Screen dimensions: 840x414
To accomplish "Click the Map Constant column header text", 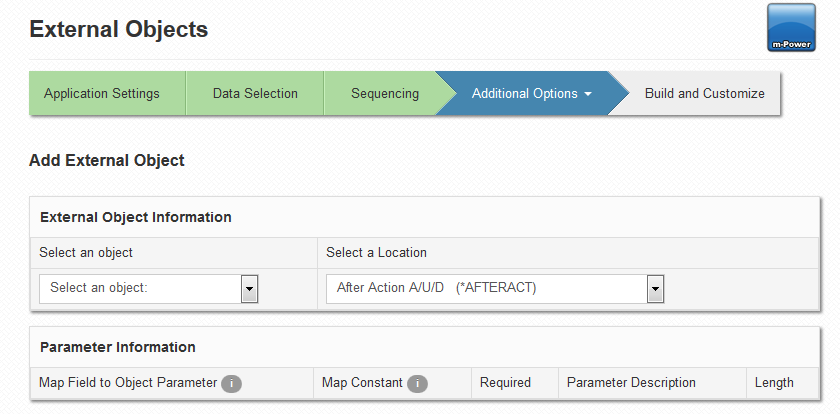I will [x=362, y=382].
